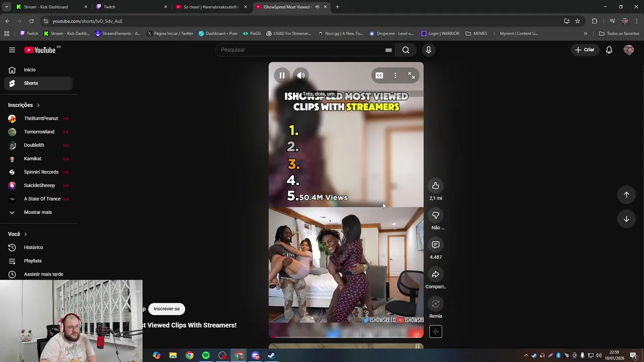Open the Twitch bookmark
Viewport: 644px width, 362px height.
click(29, 34)
